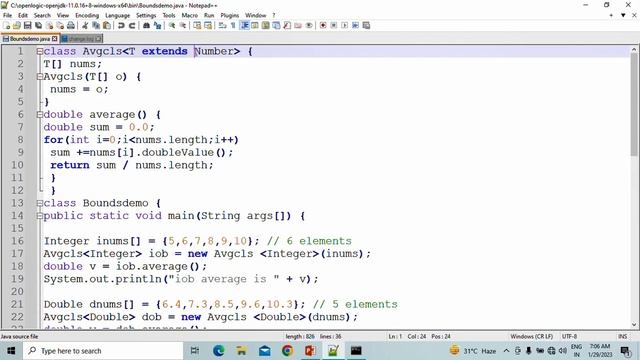This screenshot has height=360, width=640.
Task: Click the Close All documents toolbar icon
Action: click(x=60, y=25)
